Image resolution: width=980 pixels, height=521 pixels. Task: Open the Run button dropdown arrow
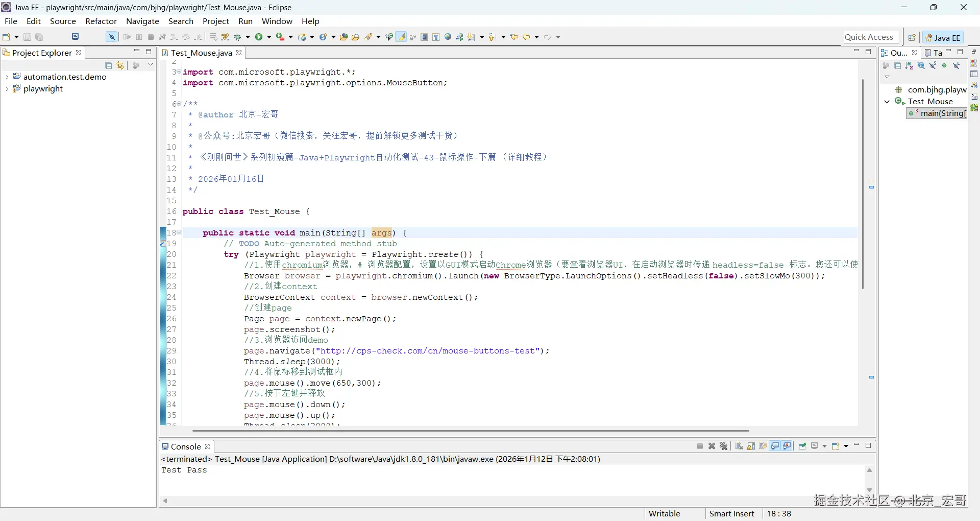(x=269, y=37)
